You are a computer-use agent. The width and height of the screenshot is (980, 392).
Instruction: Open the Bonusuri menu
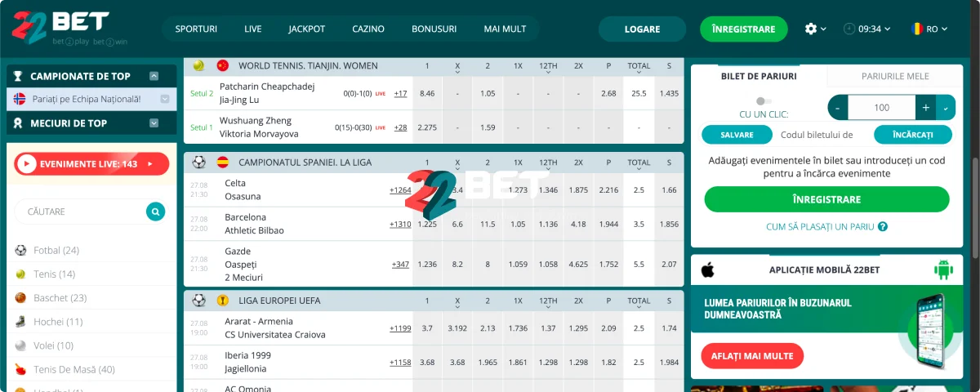434,29
